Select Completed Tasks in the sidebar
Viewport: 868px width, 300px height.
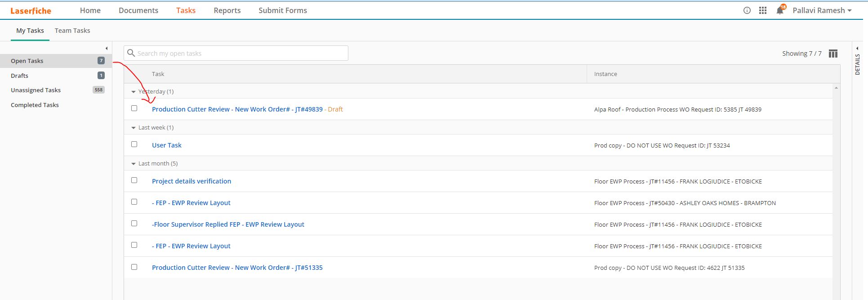point(56,105)
